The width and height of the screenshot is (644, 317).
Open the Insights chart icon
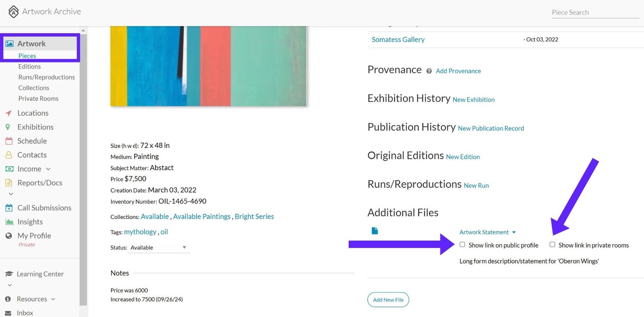[9, 222]
